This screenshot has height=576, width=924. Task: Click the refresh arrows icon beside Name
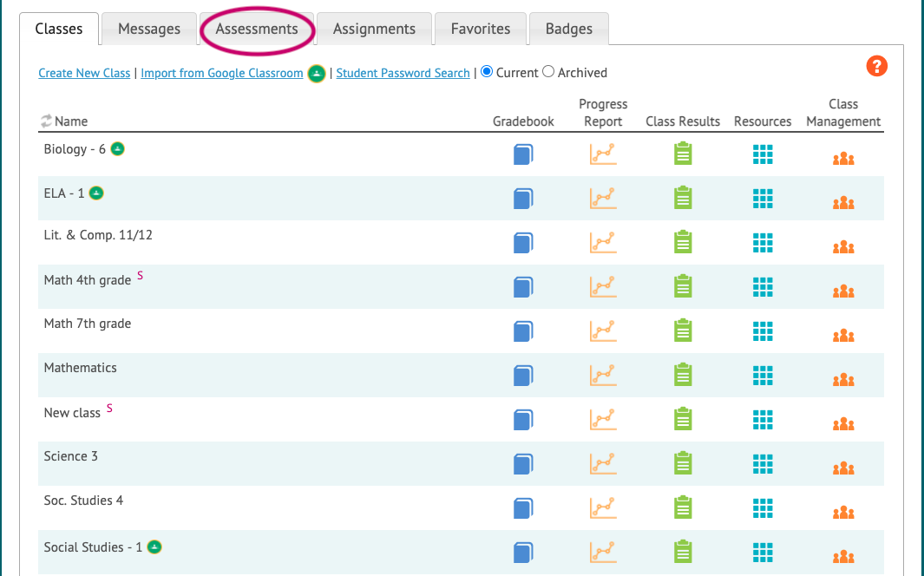(x=46, y=121)
